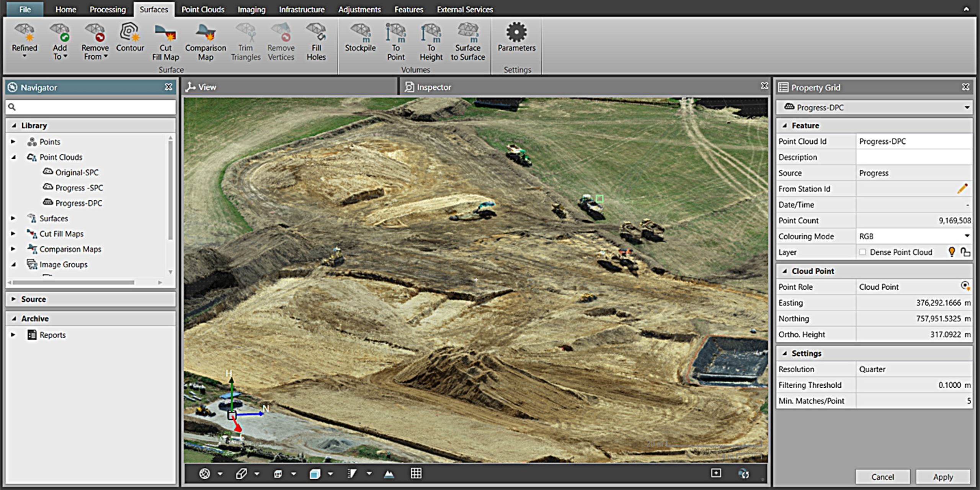980x490 pixels.
Task: Click the Apply button
Action: (x=943, y=477)
